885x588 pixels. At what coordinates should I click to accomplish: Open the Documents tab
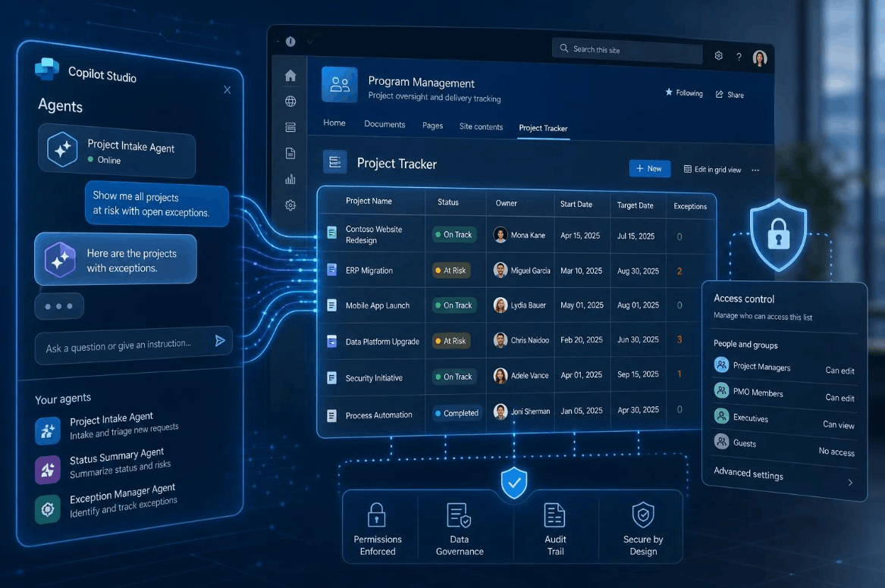tap(384, 124)
